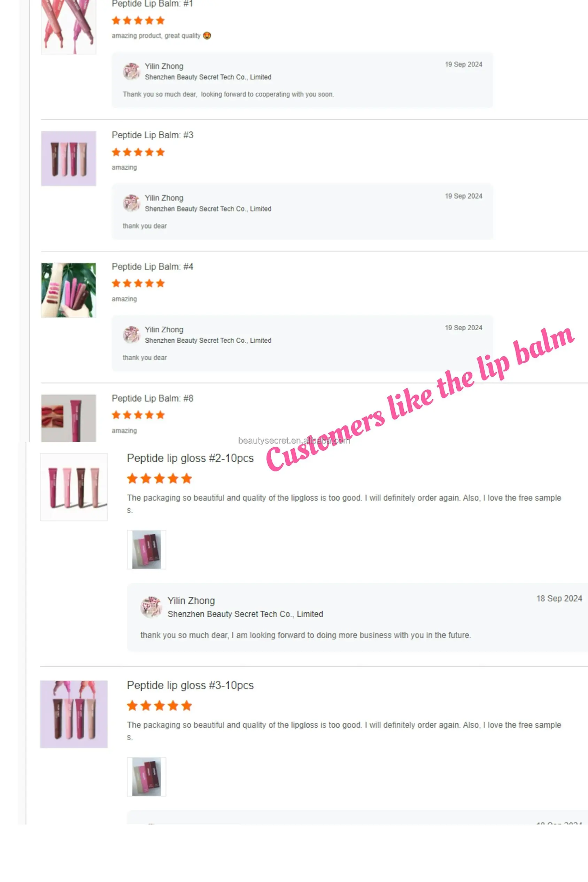The width and height of the screenshot is (588, 882).
Task: Click five-star rating under Peptide Lip Balm #3
Action: pos(138,152)
